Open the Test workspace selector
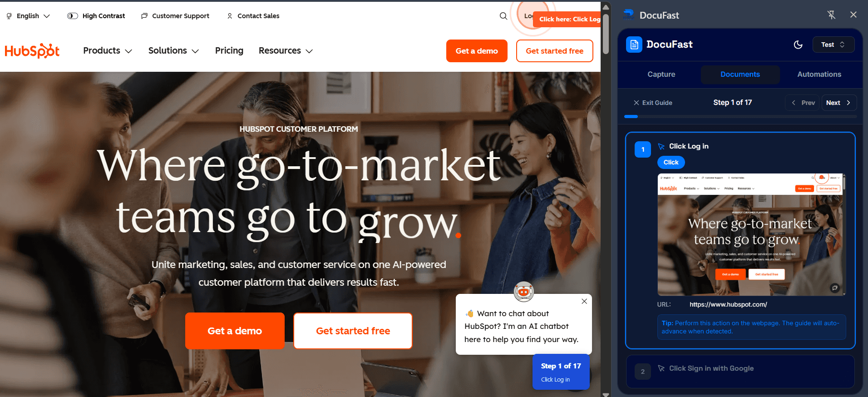This screenshot has height=397, width=868. tap(833, 45)
